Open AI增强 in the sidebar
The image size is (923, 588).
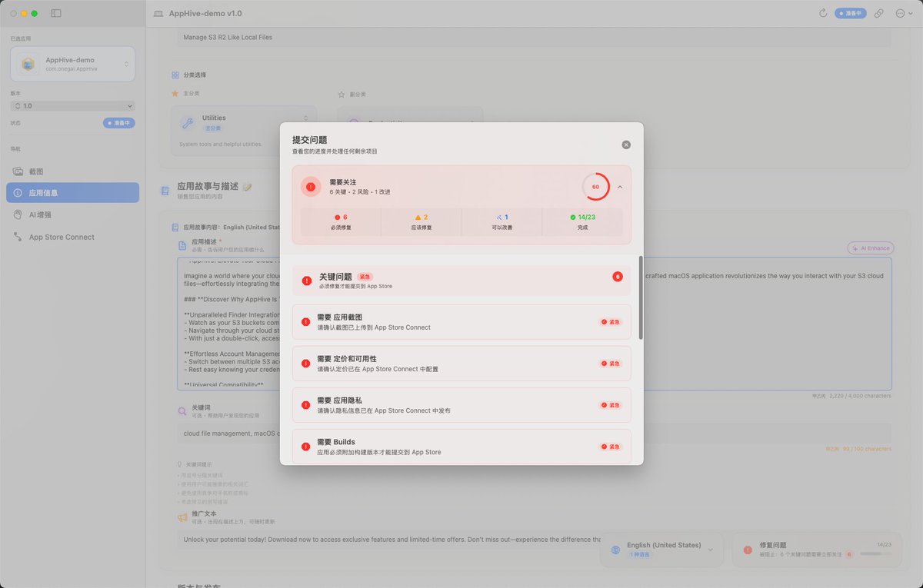(x=73, y=215)
